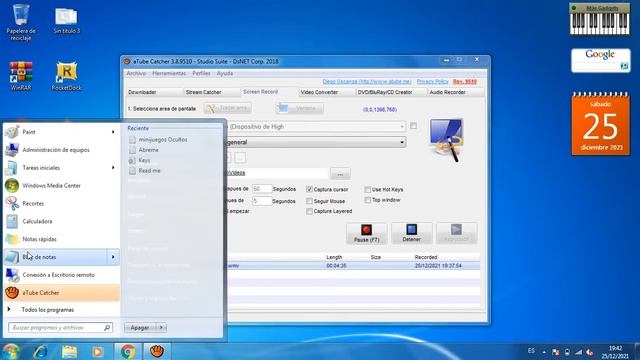Open Perfiles menu
The width and height of the screenshot is (640, 360).
point(201,73)
